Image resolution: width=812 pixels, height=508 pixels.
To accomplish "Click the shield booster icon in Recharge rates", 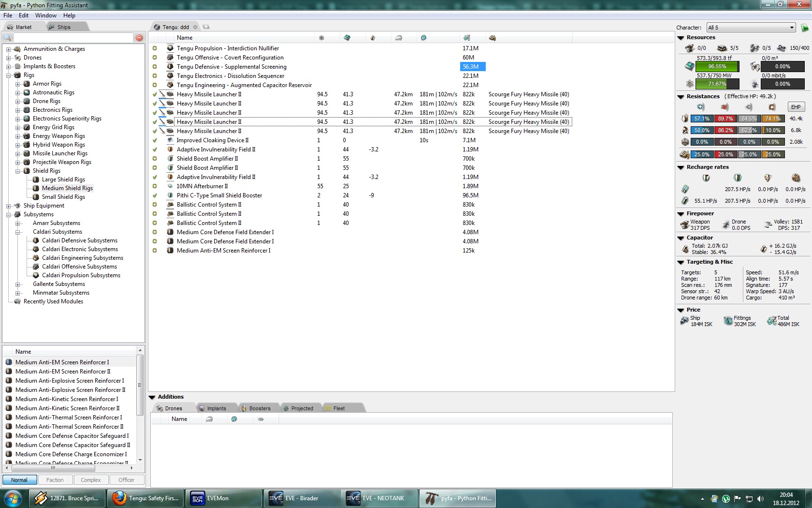I will pos(738,178).
